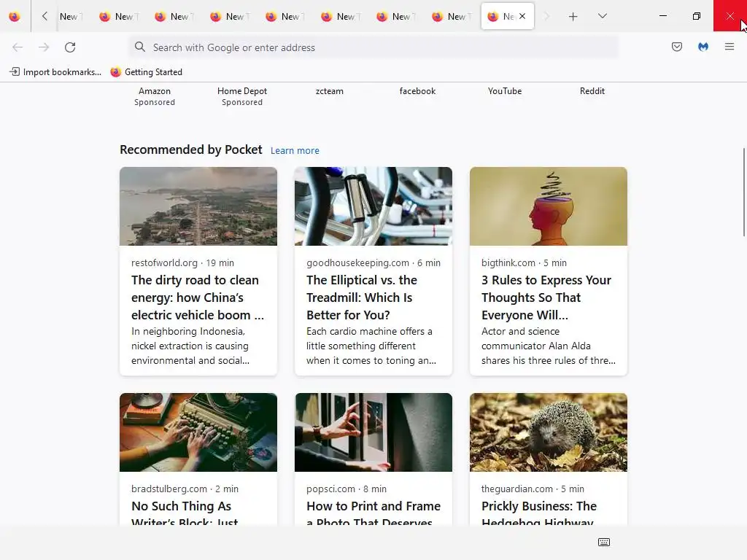Expand the list all tabs chevron
747x560 pixels.
pos(602,16)
